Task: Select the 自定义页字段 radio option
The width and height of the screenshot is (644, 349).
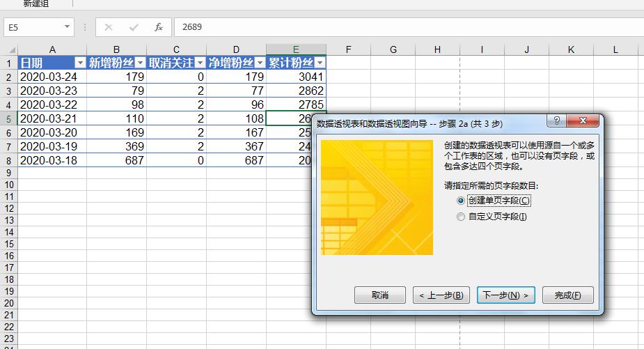Action: [461, 217]
